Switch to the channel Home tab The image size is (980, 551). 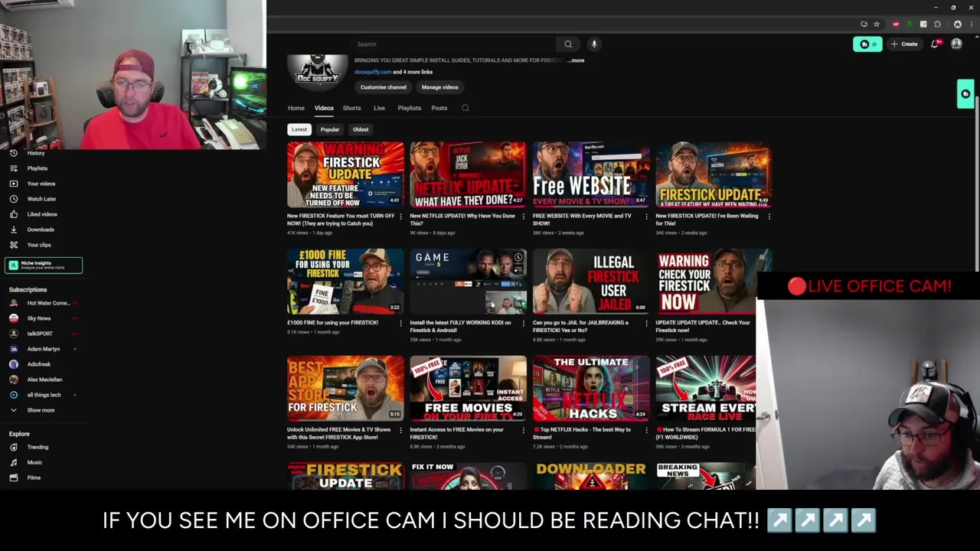point(296,108)
